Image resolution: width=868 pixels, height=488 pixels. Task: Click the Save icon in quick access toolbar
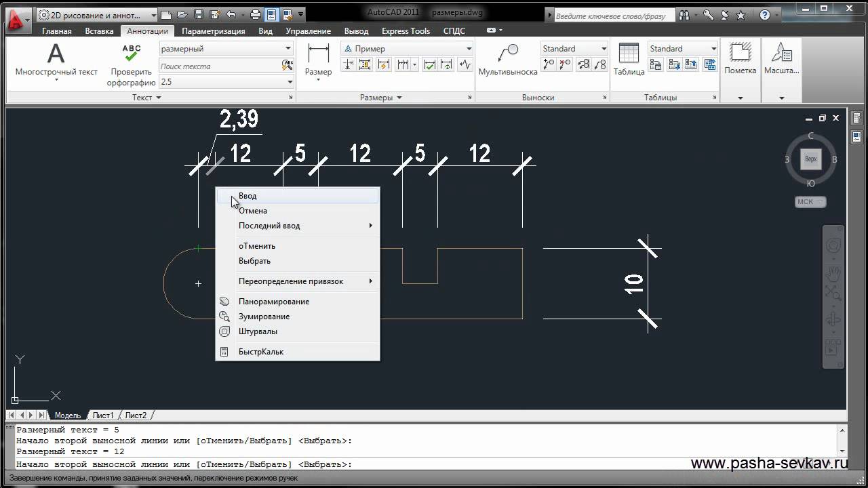pos(199,14)
